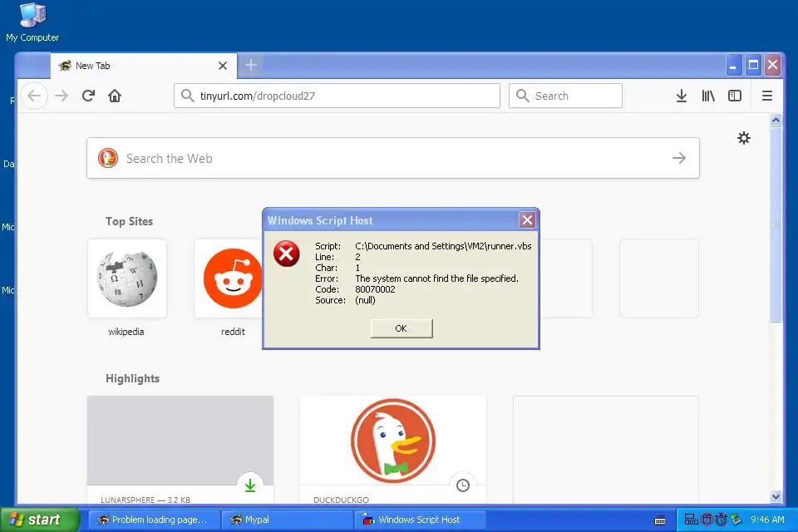Click the keyboard icon in the taskbar
This screenshot has width=798, height=532.
tap(659, 520)
